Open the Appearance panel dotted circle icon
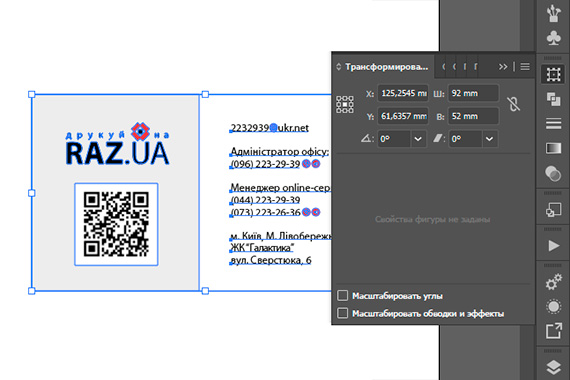Image resolution: width=570 pixels, height=380 pixels. tap(553, 307)
